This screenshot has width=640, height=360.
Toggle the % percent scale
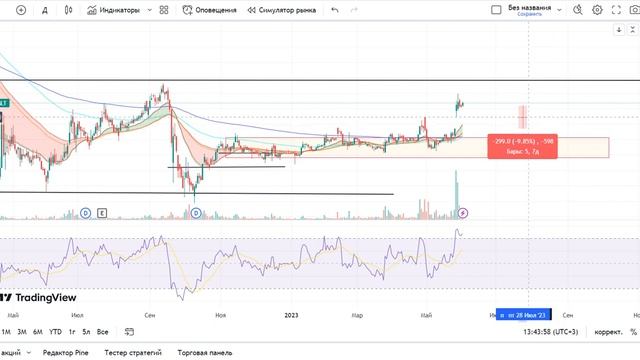pyautogui.click(x=633, y=332)
